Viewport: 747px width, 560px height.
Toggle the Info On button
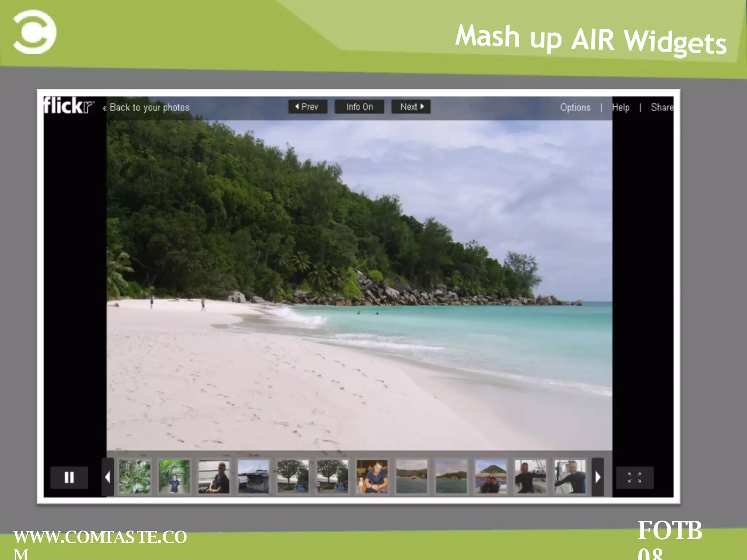pos(359,107)
